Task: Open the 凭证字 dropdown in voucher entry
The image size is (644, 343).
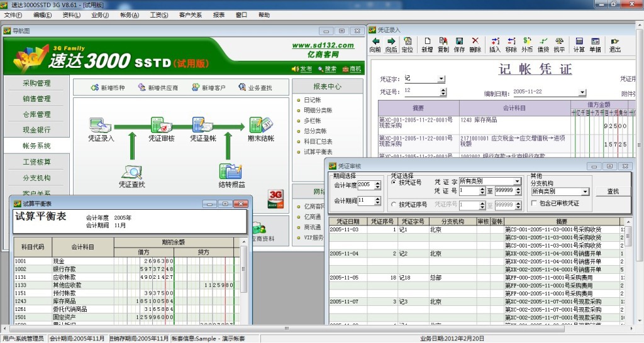Action: 441,79
